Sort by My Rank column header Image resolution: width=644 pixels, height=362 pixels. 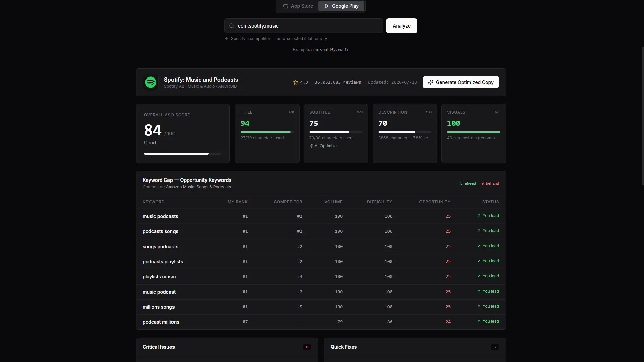238,202
